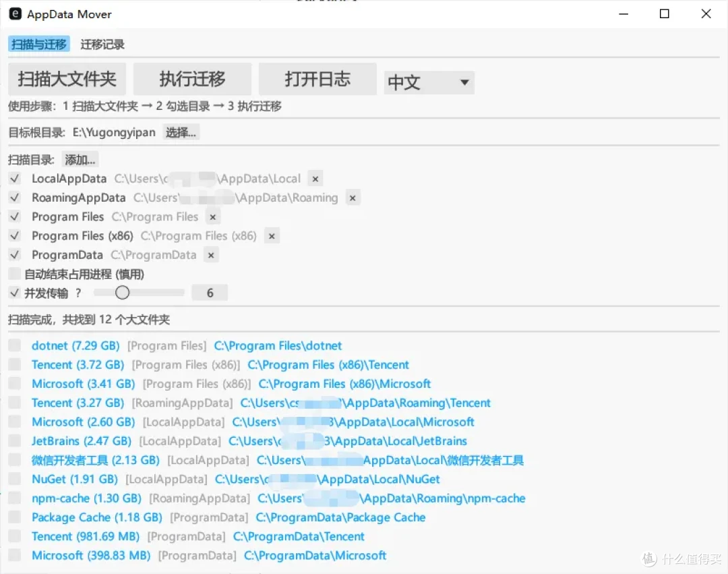The height and width of the screenshot is (574, 728).
Task: Open the C:\Program Files\dotnet path link
Action: [278, 345]
